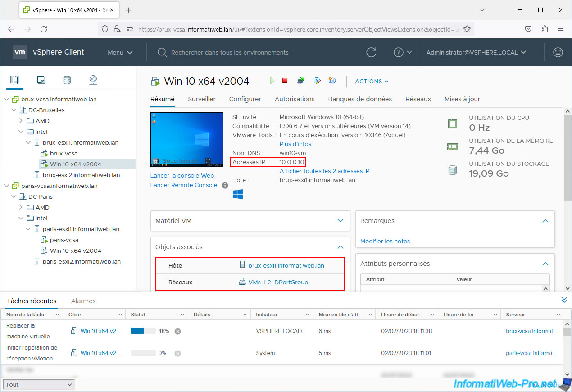Show info about Lancer Remote Console
This screenshot has height=392, width=572.
tap(225, 185)
